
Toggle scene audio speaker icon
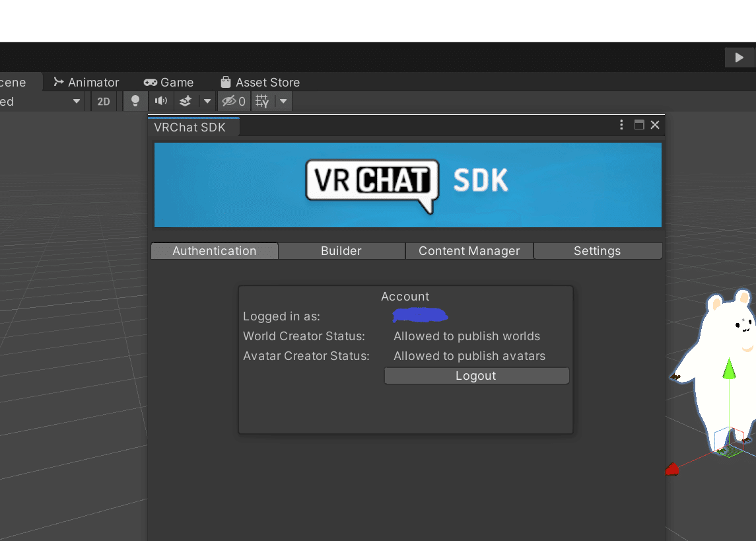click(x=160, y=101)
